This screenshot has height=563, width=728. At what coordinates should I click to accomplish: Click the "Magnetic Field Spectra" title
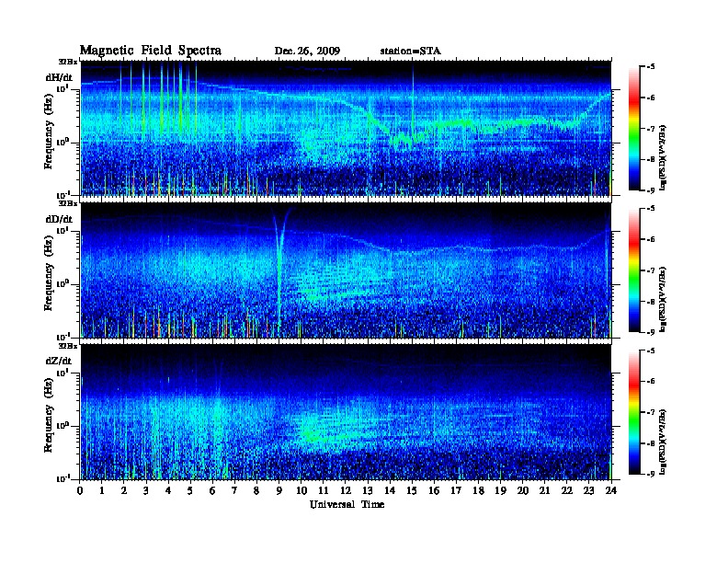[x=151, y=51]
